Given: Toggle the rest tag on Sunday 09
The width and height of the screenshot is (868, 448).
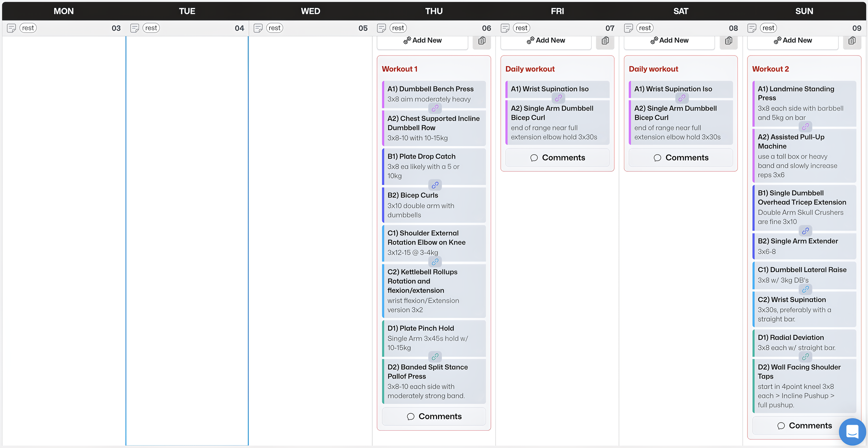Looking at the screenshot, I should click(768, 28).
